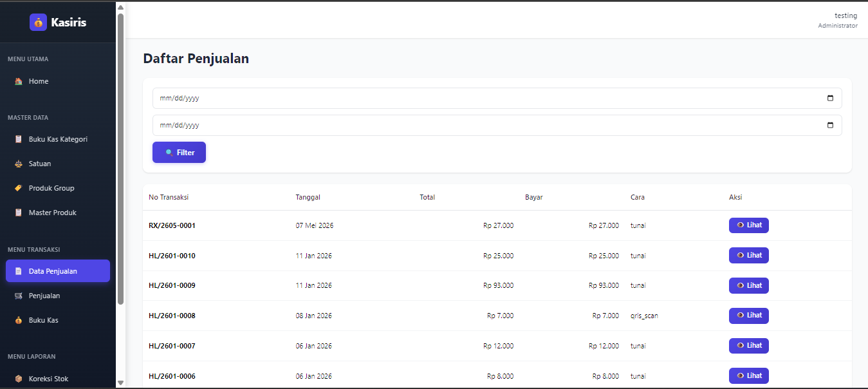Viewport: 868px width, 389px height.
Task: Select Data Penjualan menu item
Action: (58, 271)
